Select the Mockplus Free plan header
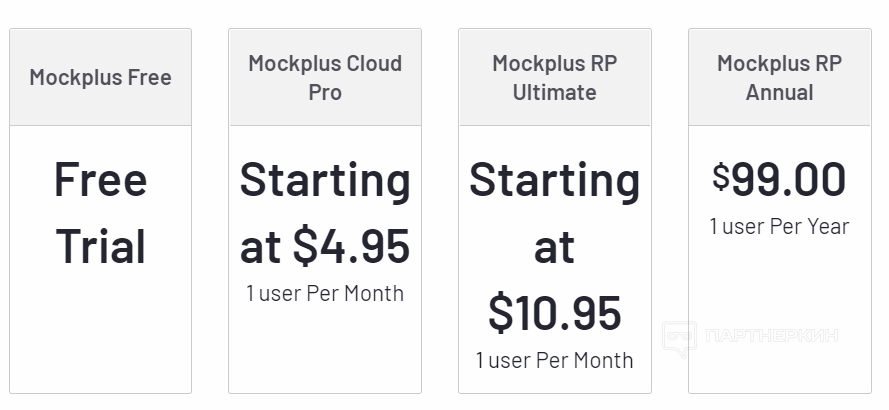889x410 pixels. click(x=100, y=77)
